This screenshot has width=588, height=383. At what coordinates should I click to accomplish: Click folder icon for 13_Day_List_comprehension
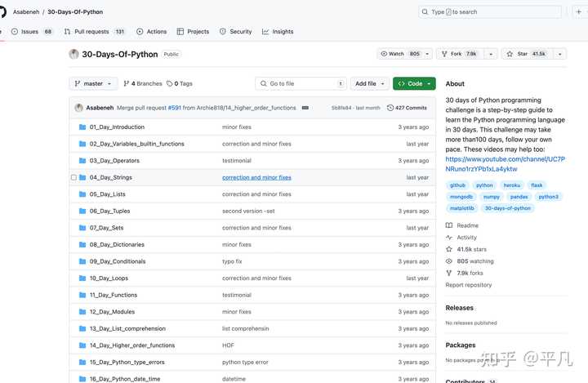[x=82, y=328]
